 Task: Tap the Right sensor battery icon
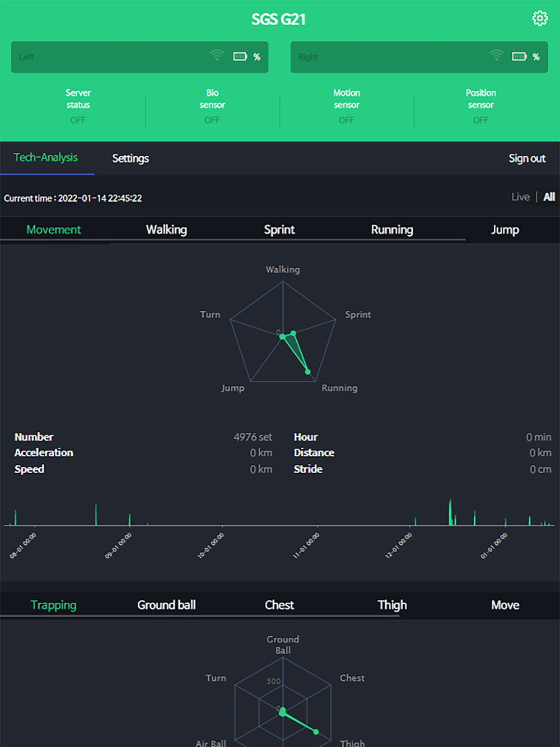click(x=519, y=57)
